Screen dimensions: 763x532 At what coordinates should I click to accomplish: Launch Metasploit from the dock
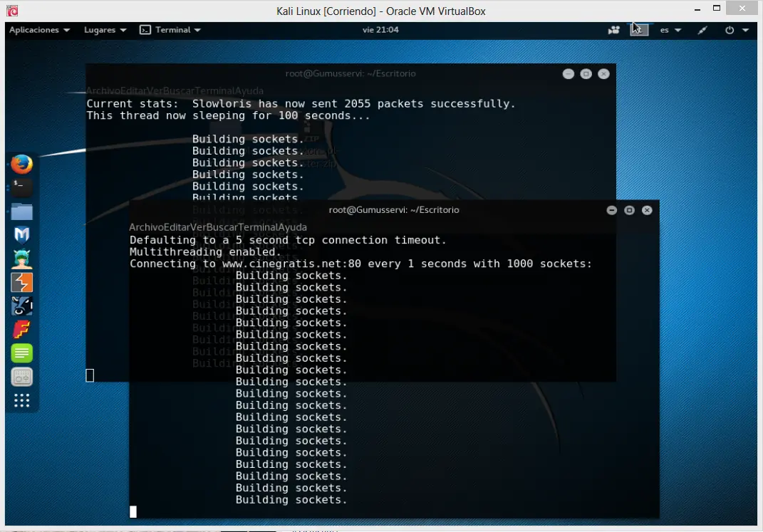click(21, 235)
